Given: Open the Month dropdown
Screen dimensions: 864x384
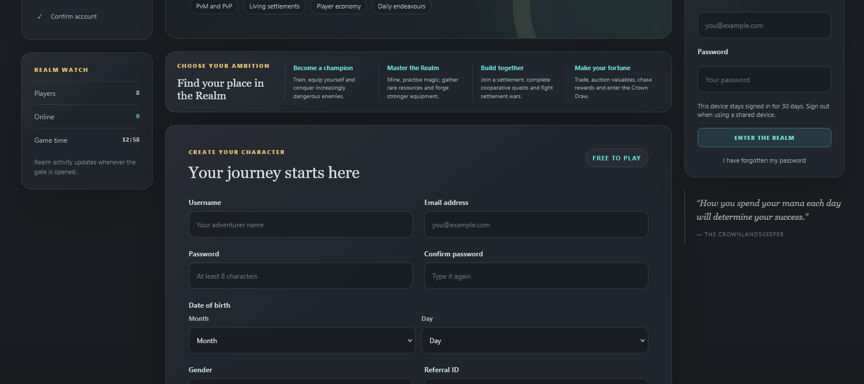Looking at the screenshot, I should [302, 340].
